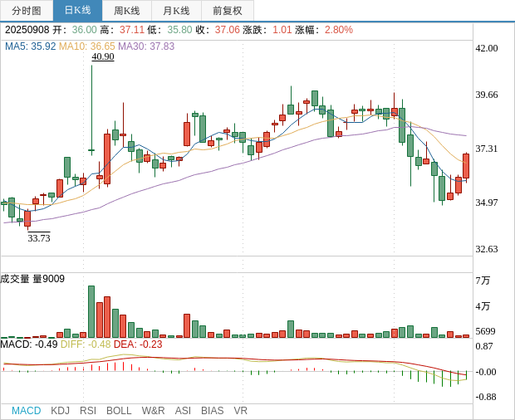The height and width of the screenshot is (420, 515).
Task: Click the 4万 volume axis label
Action: pyautogui.click(x=483, y=306)
